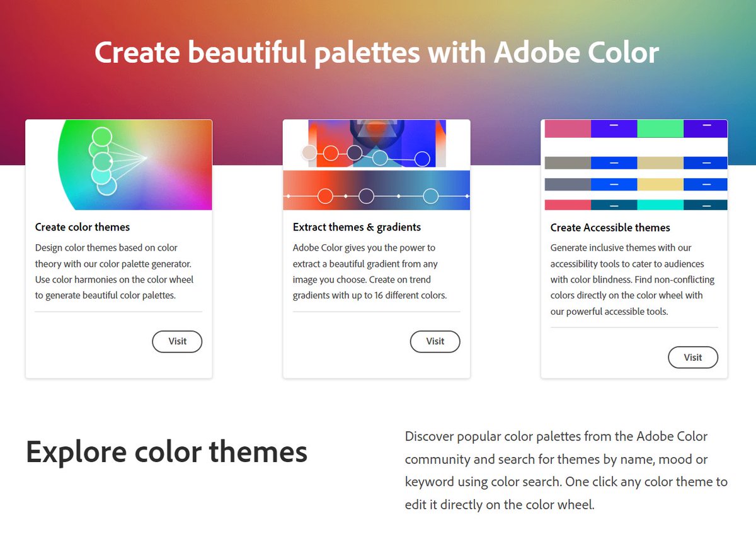Open the color wheel thumbnail image
Screen dimensions: 756x559
(118, 165)
